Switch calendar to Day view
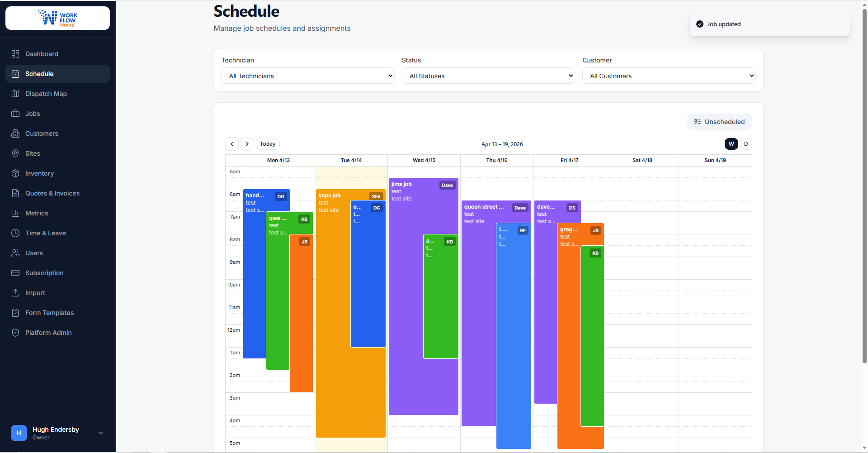 tap(746, 144)
